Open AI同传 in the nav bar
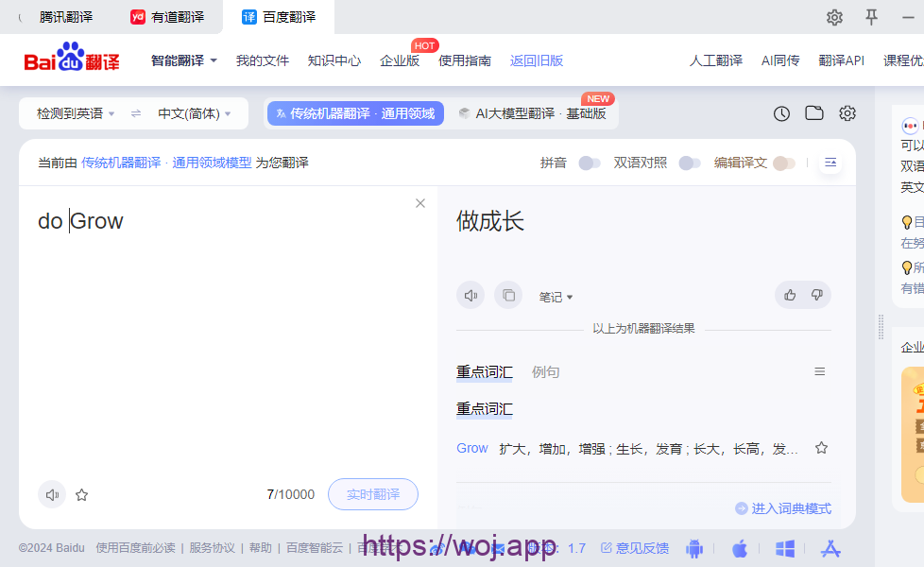The width and height of the screenshot is (924, 567). (x=780, y=60)
